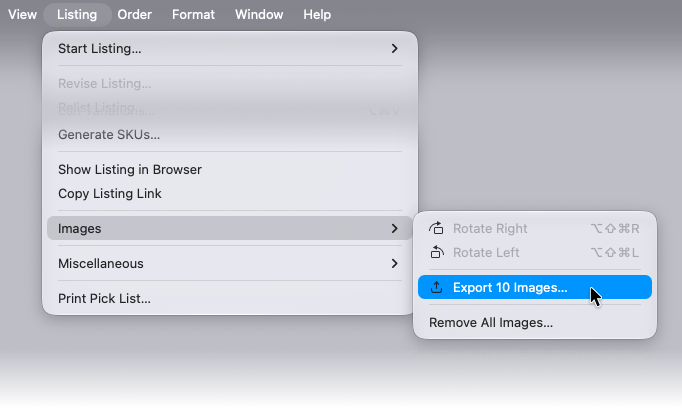Select Rotate Right menu text
Viewport: 682px width, 409px height.
click(x=490, y=228)
